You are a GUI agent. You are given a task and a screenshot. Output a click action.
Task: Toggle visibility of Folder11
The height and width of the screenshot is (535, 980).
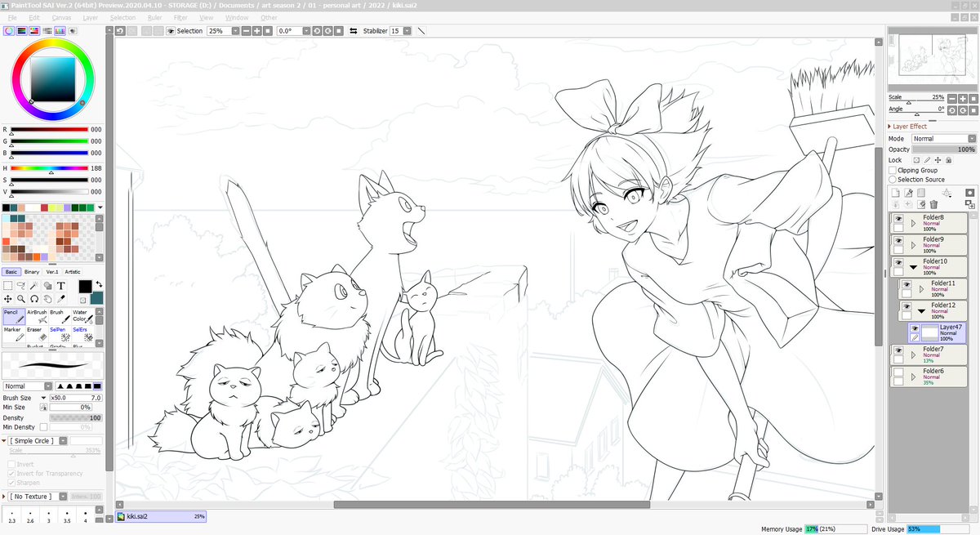pyautogui.click(x=906, y=284)
